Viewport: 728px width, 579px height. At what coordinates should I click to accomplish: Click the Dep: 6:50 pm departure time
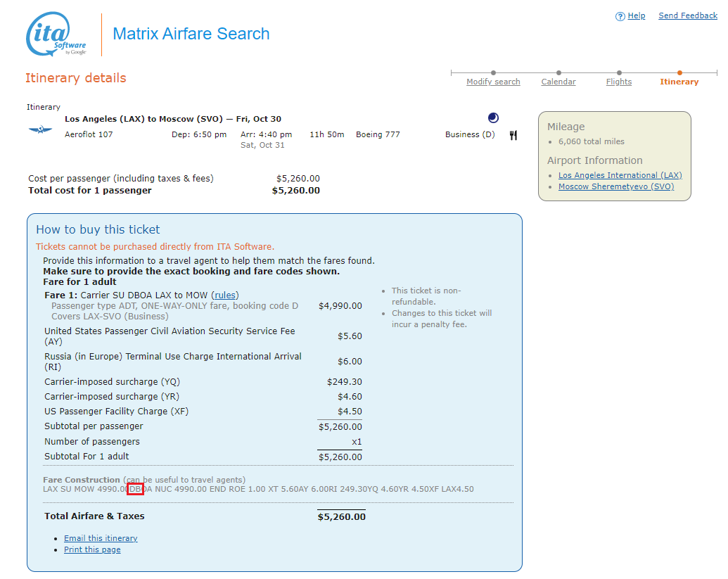click(199, 134)
